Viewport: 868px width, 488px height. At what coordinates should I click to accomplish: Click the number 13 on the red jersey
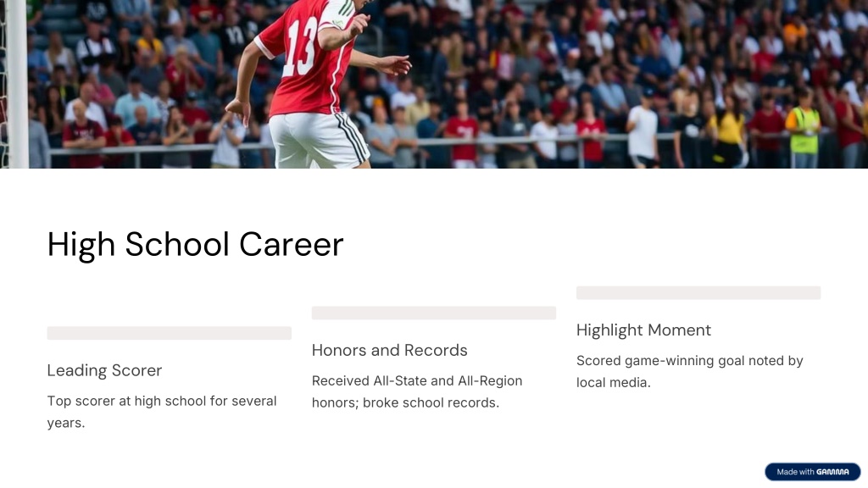299,48
